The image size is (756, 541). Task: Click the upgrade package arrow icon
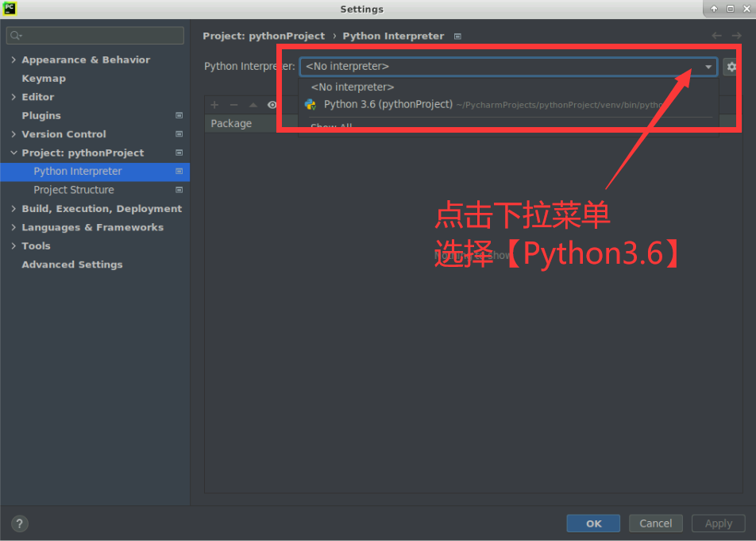pos(251,104)
